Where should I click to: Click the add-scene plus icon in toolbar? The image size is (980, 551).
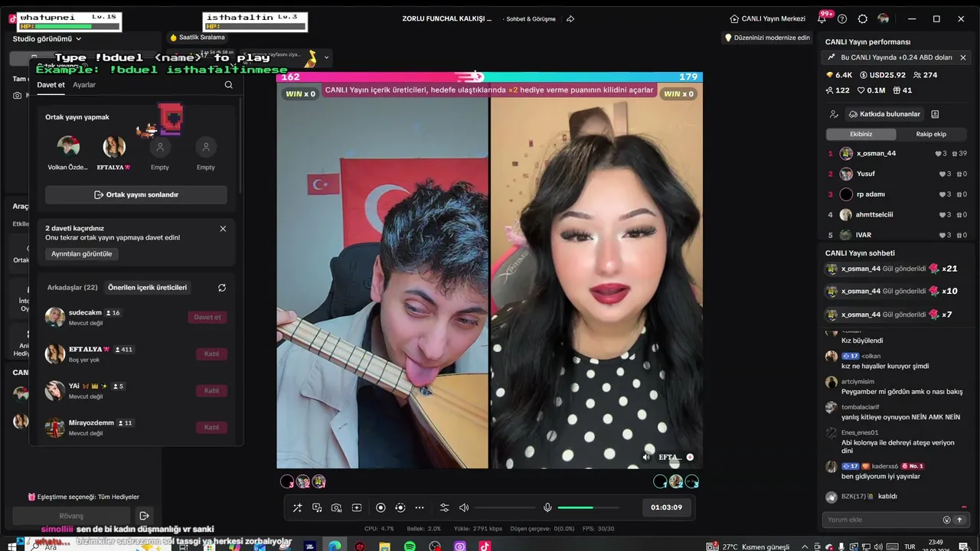pyautogui.click(x=357, y=507)
